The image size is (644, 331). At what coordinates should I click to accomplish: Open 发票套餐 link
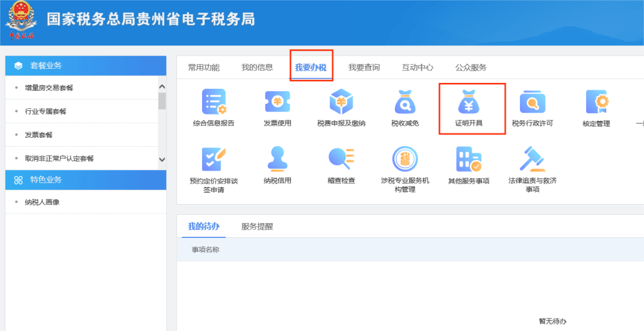coord(39,135)
